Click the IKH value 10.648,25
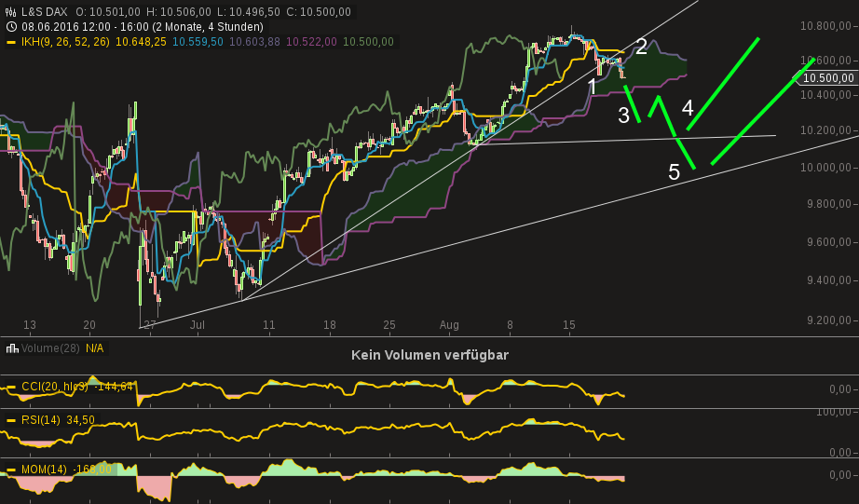 point(141,42)
